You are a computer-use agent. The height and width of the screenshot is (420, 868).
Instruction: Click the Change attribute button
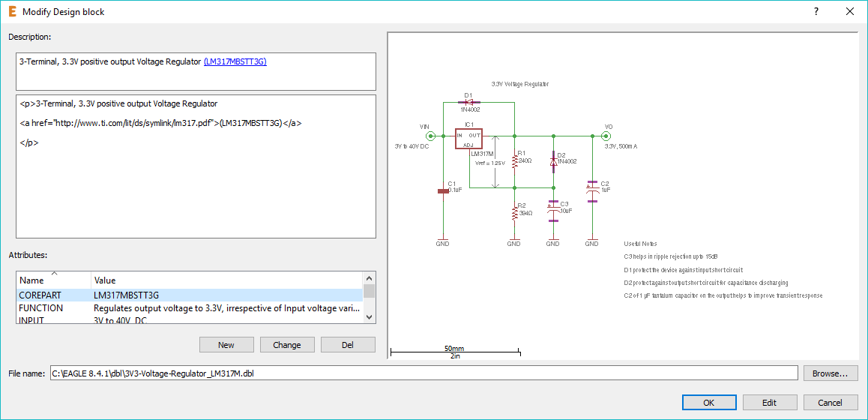point(287,345)
